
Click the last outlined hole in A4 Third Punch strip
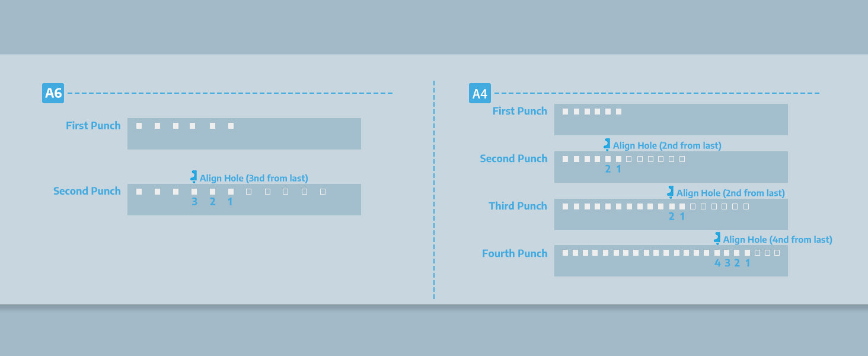pos(746,206)
